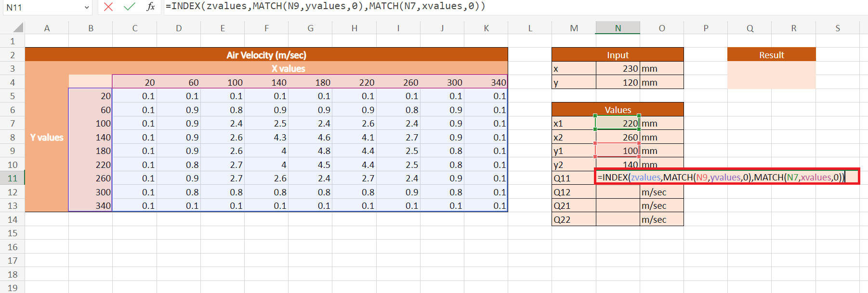Select the y input cell containing 120
The width and height of the screenshot is (868, 293).
coord(618,83)
